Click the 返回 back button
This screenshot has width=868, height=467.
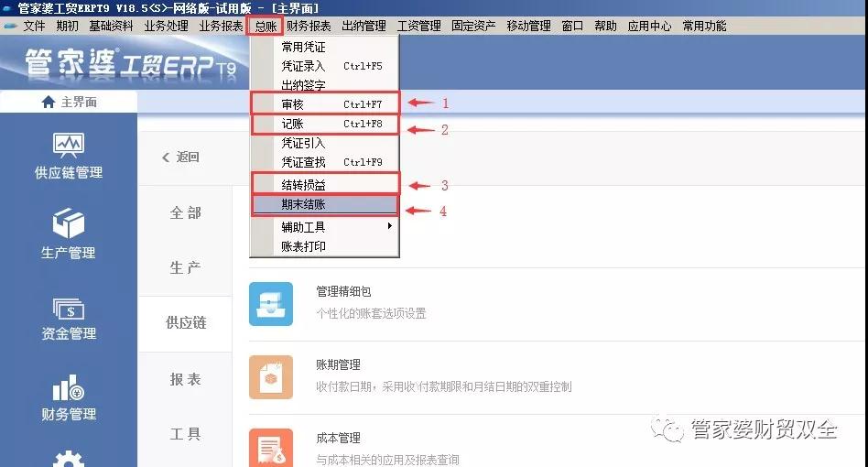coord(180,157)
